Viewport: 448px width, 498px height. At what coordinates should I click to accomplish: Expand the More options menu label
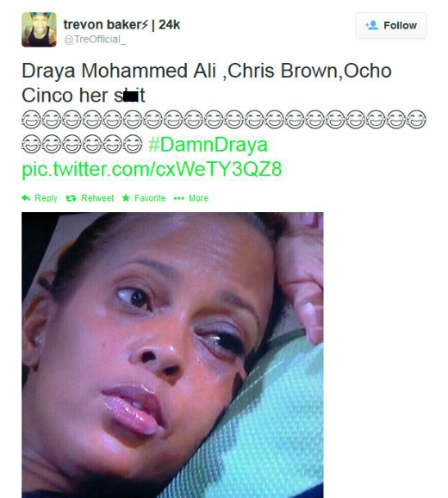tap(198, 198)
